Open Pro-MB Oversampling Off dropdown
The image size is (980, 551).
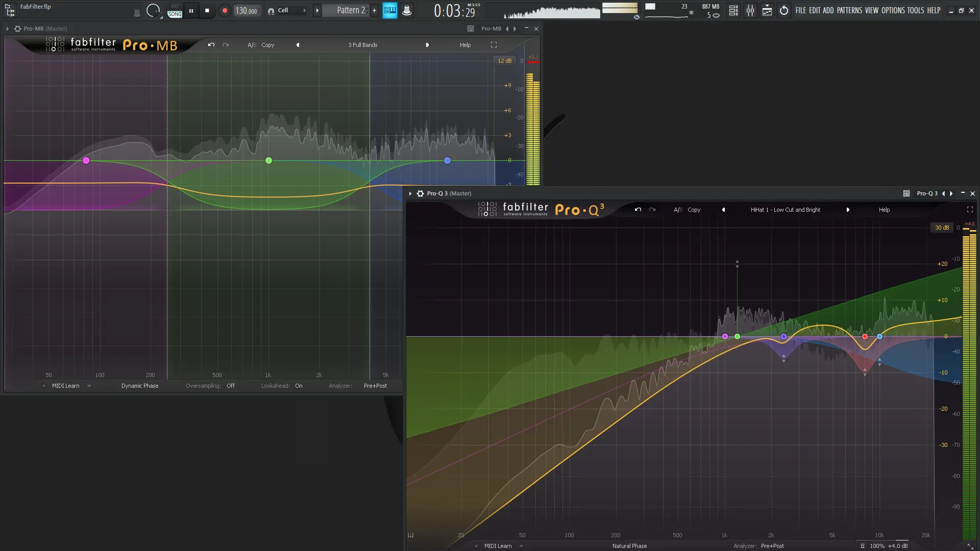[231, 386]
